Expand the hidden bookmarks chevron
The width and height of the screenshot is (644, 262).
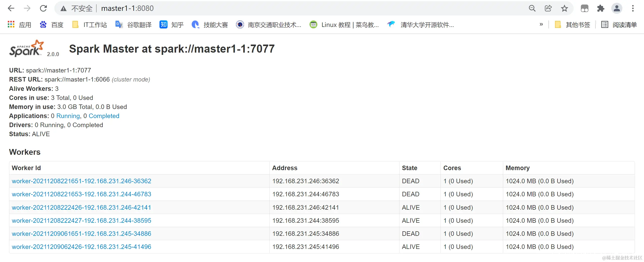541,24
